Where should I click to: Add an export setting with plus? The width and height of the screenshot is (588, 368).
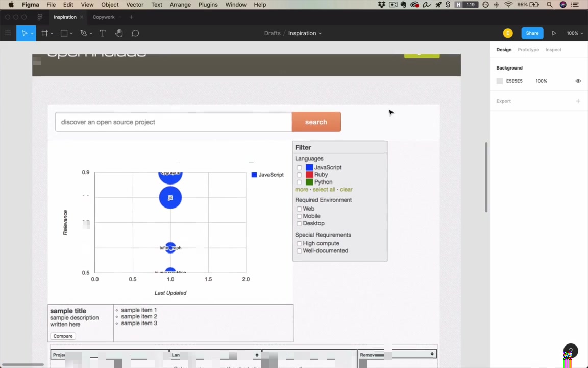tap(578, 101)
